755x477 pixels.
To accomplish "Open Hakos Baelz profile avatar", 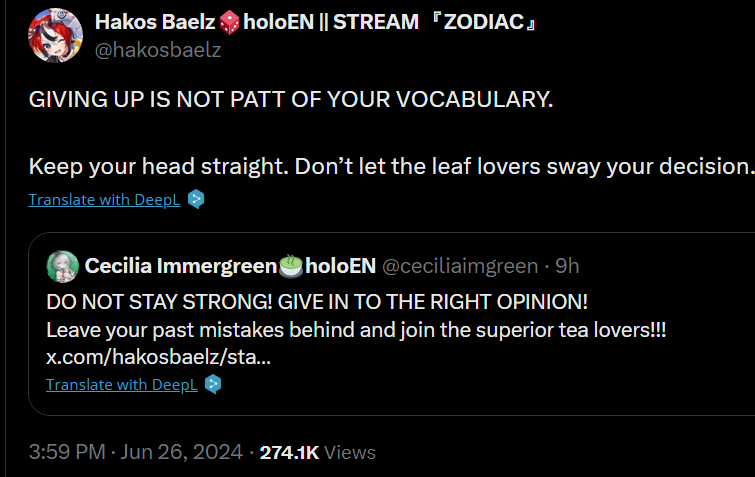I will click(55, 35).
